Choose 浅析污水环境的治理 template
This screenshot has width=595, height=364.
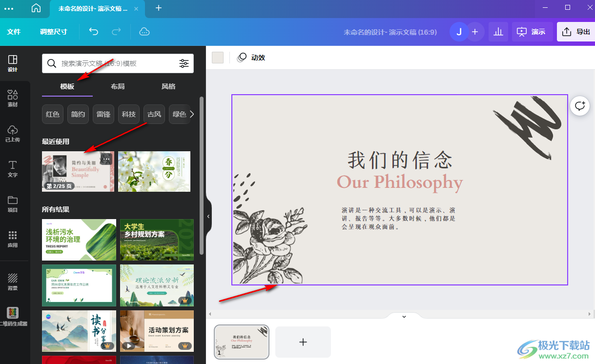coord(79,240)
